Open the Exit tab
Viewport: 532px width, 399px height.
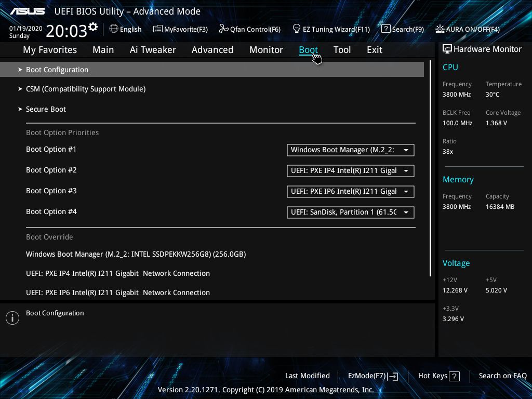[375, 50]
